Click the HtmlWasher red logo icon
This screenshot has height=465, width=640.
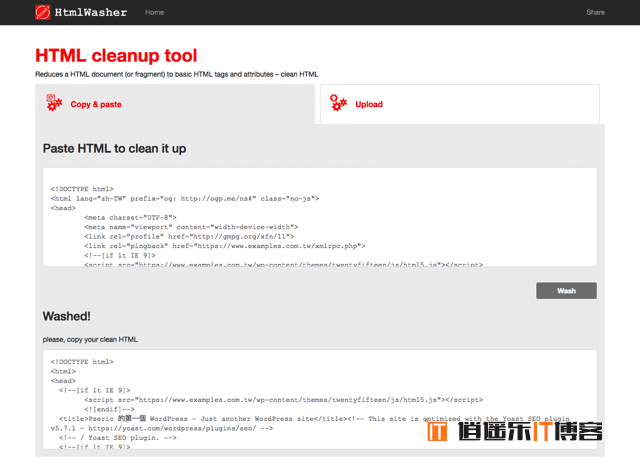[42, 12]
